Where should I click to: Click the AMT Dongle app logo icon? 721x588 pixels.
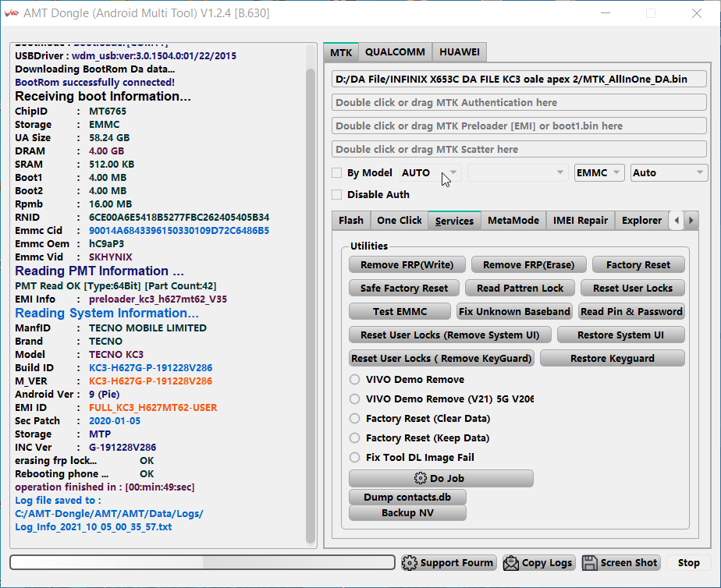click(12, 12)
